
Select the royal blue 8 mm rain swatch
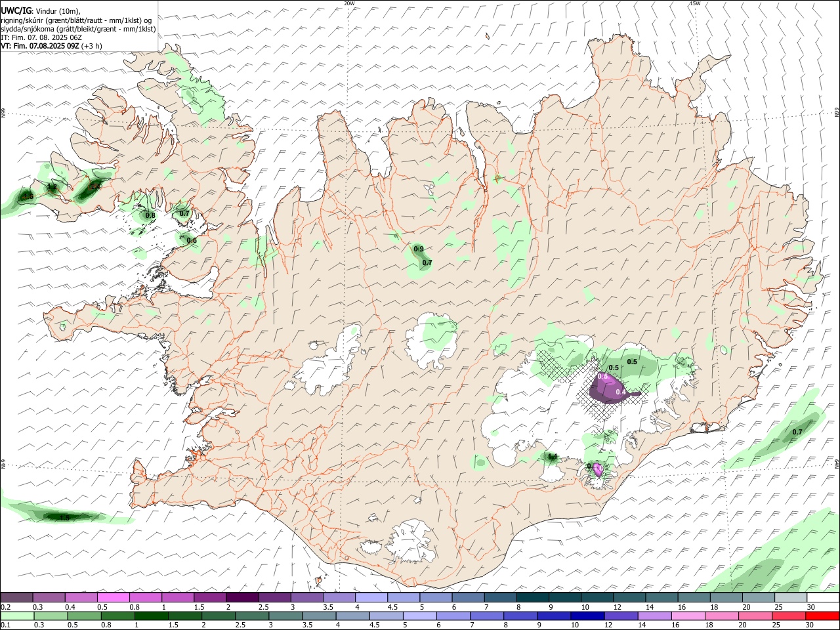pos(520,616)
